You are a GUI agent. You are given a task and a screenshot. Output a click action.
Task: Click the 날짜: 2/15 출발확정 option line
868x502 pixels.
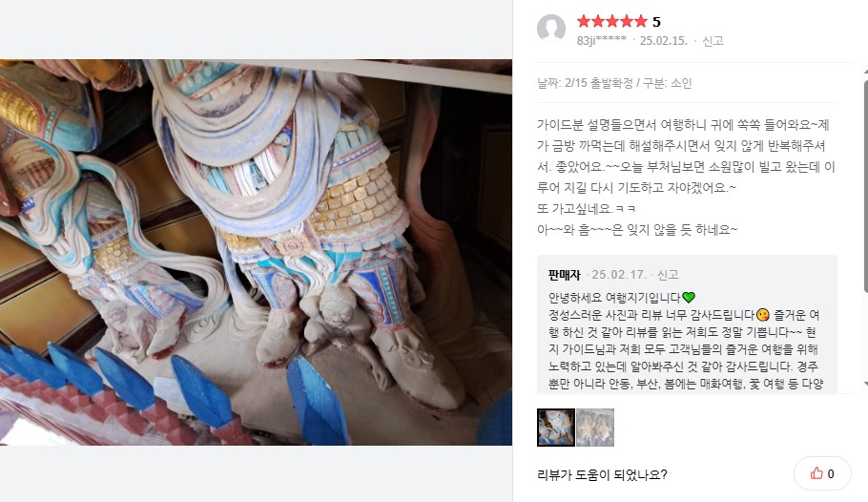pyautogui.click(x=614, y=83)
